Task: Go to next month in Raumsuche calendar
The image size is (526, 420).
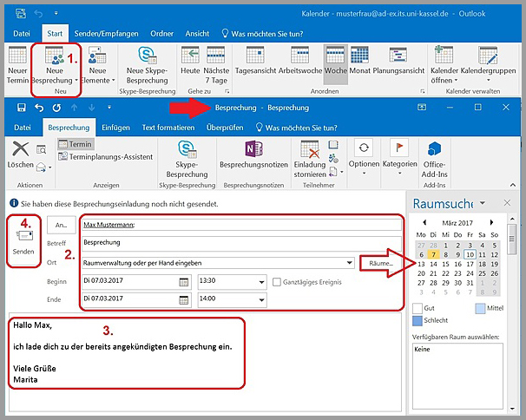Action: click(x=492, y=223)
